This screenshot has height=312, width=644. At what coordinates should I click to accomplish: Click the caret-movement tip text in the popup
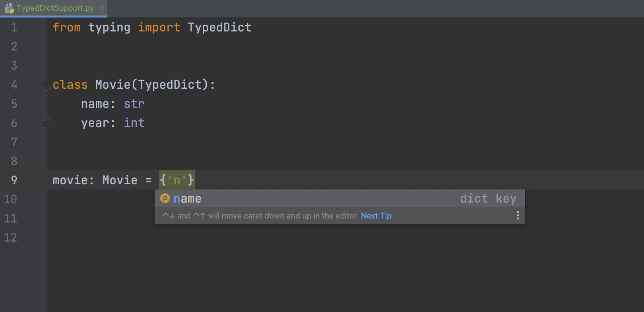tap(260, 216)
